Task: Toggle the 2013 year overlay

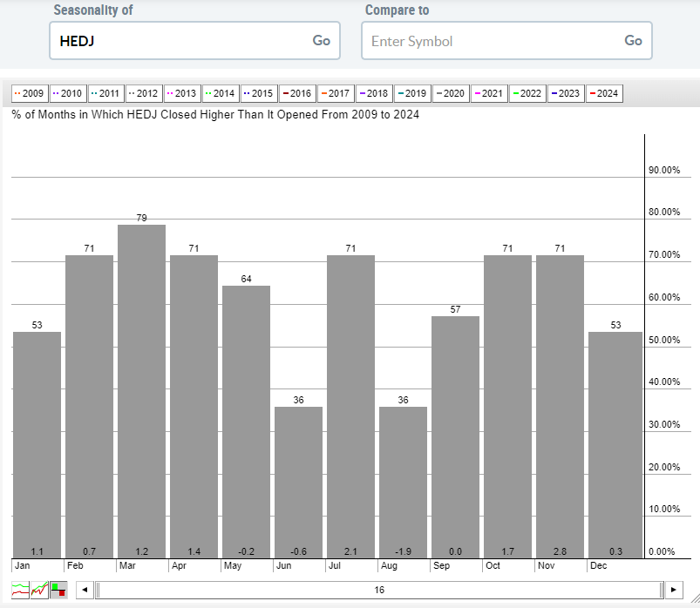Action: point(182,93)
